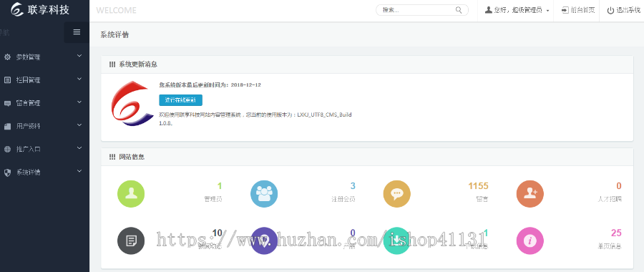Click the 网站信息 panel header
This screenshot has height=272, width=644.
click(x=367, y=157)
